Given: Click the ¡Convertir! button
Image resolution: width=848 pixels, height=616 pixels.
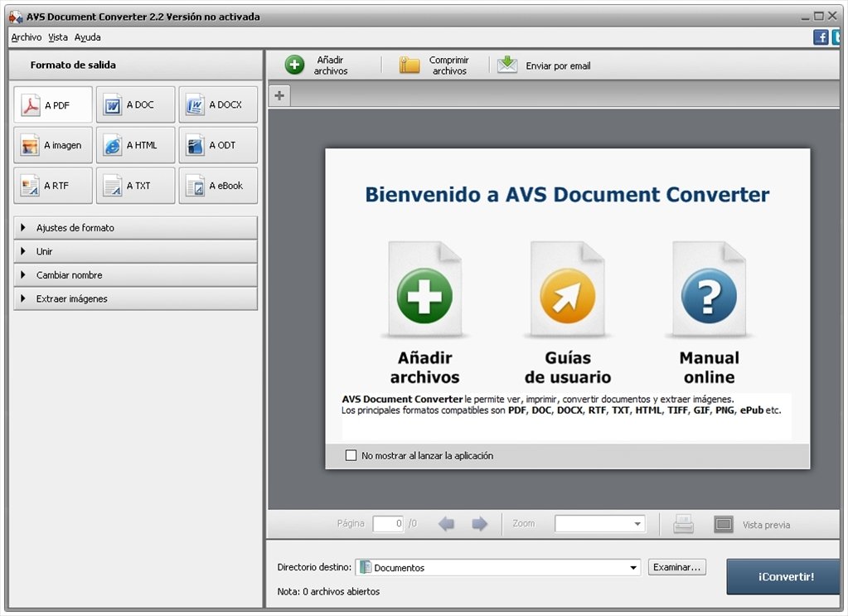Looking at the screenshot, I should point(783,576).
